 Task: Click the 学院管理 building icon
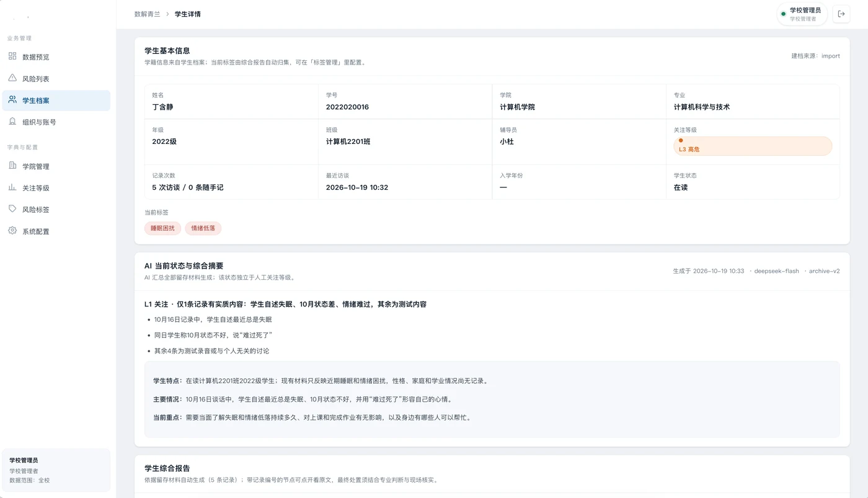point(12,166)
